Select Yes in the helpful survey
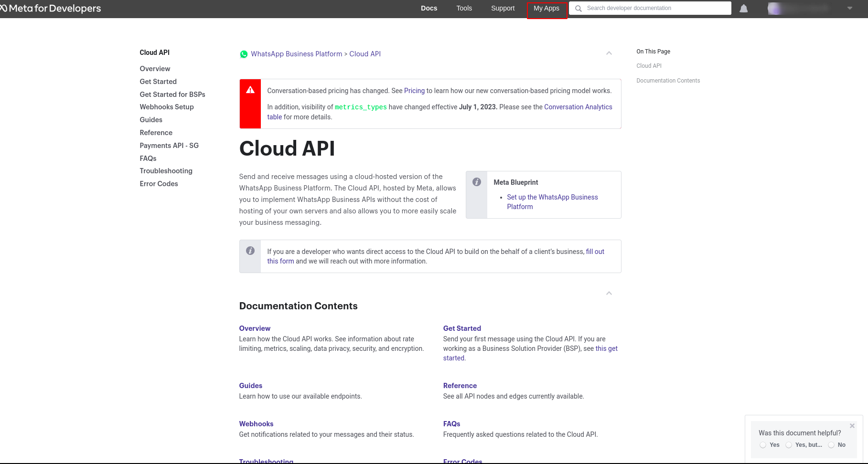Screen dimensions: 868x464 763,445
